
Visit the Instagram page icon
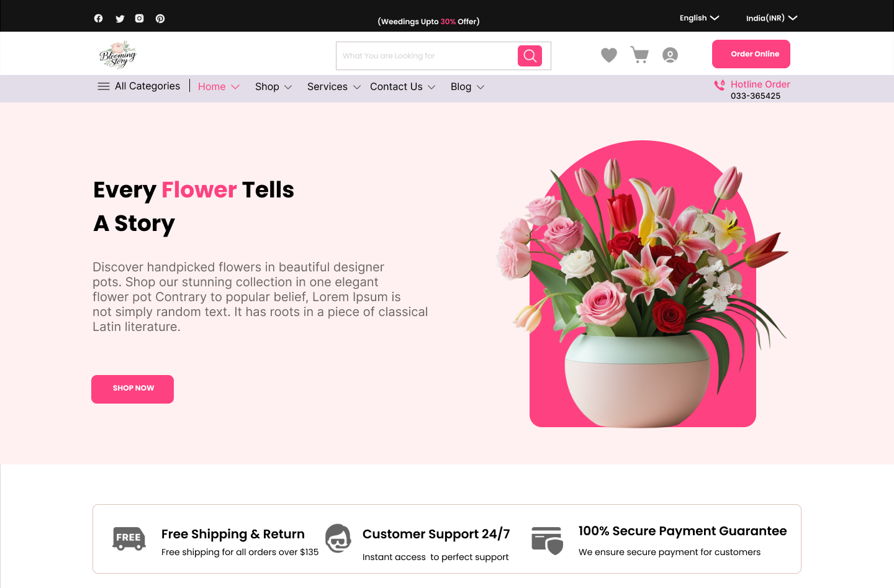[x=139, y=18]
